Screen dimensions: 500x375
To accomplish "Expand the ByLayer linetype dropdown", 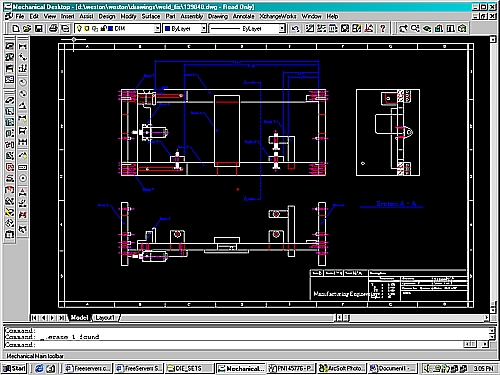I will (x=282, y=29).
